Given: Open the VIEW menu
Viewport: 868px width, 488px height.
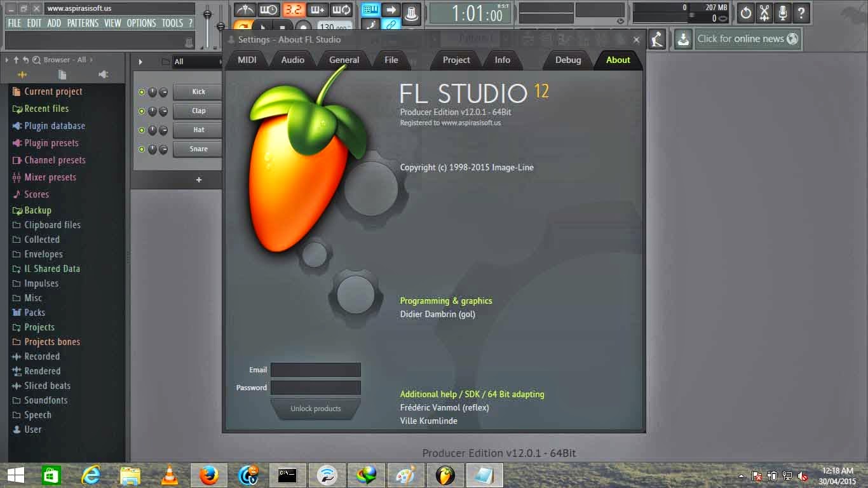Looking at the screenshot, I should (112, 23).
